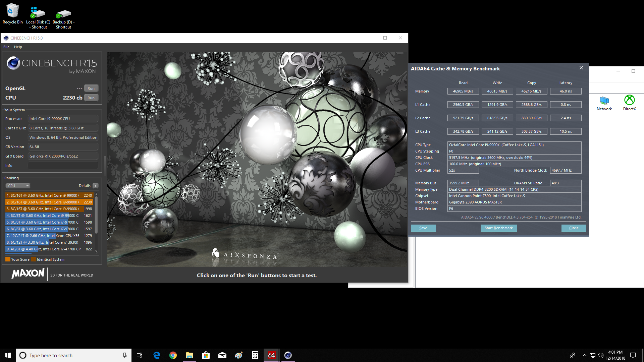Click the Identical System legend swatch
This screenshot has width=644, height=362.
pos(34,259)
